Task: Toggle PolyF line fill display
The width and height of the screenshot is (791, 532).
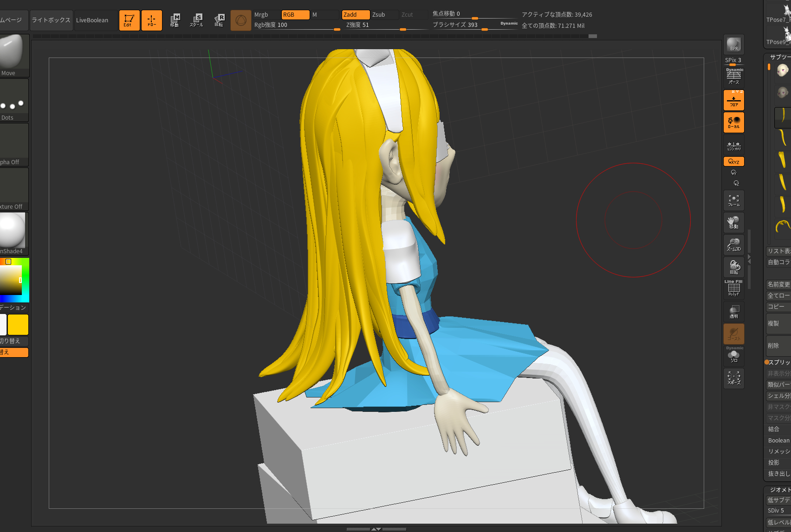Action: [734, 288]
